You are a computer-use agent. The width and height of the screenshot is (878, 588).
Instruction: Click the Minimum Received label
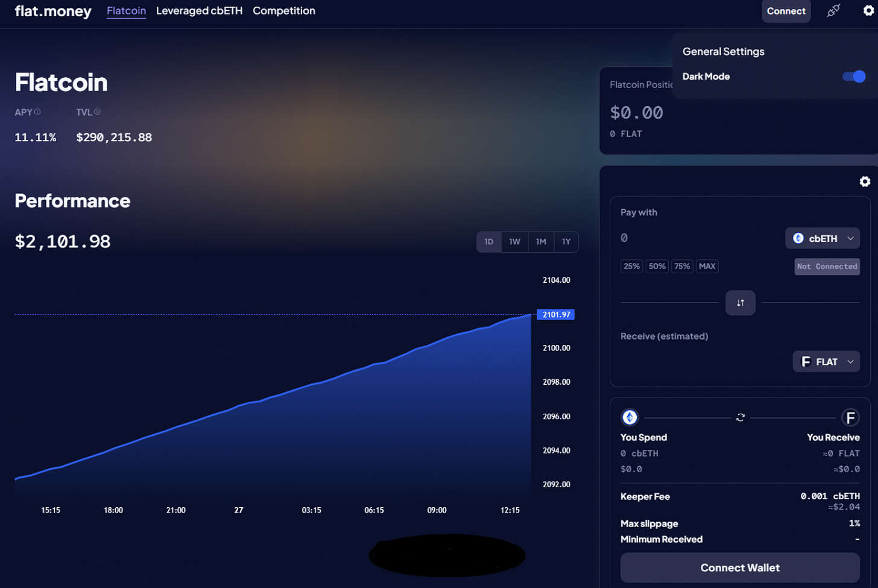[662, 539]
